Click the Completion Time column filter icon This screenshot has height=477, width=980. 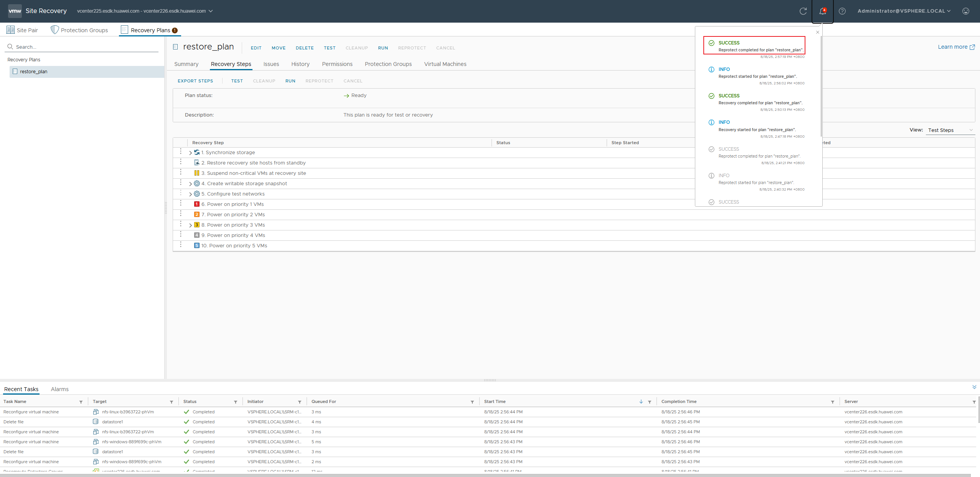pyautogui.click(x=832, y=402)
